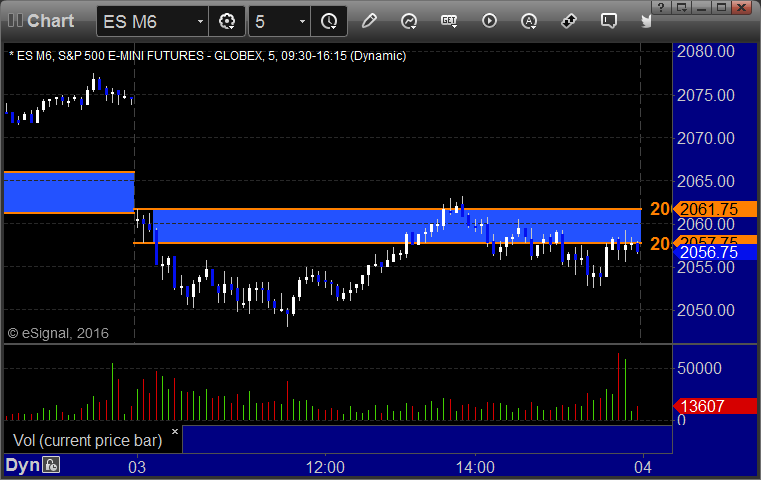Open the symbol settings gear icon

coord(227,21)
